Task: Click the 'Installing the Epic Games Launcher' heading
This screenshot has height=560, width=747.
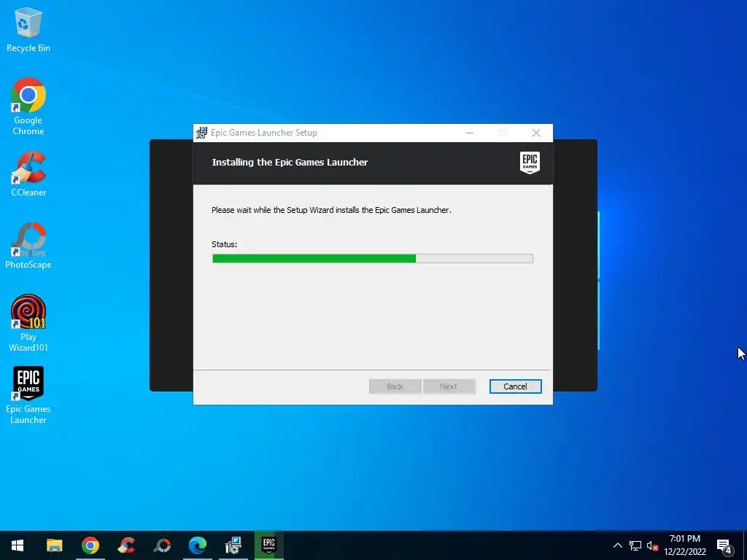Action: [x=290, y=163]
